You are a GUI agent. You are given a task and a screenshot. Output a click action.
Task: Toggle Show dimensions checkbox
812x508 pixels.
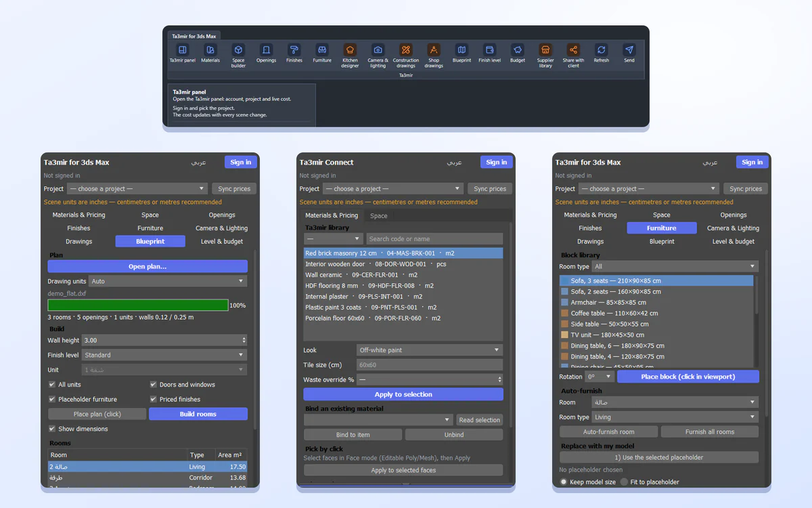click(x=52, y=429)
